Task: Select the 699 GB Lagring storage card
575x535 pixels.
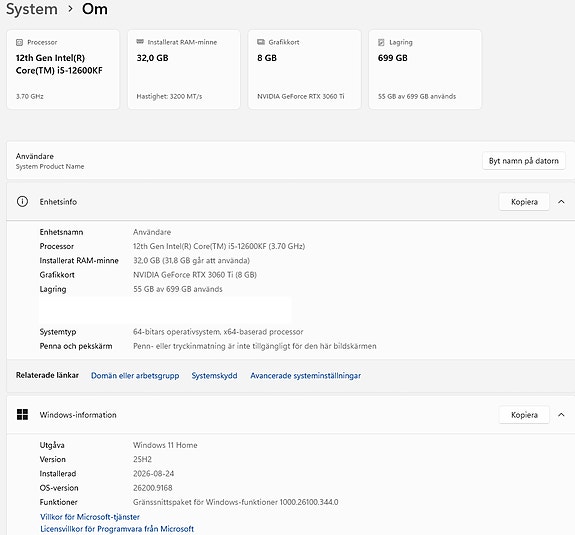Action: [425, 69]
